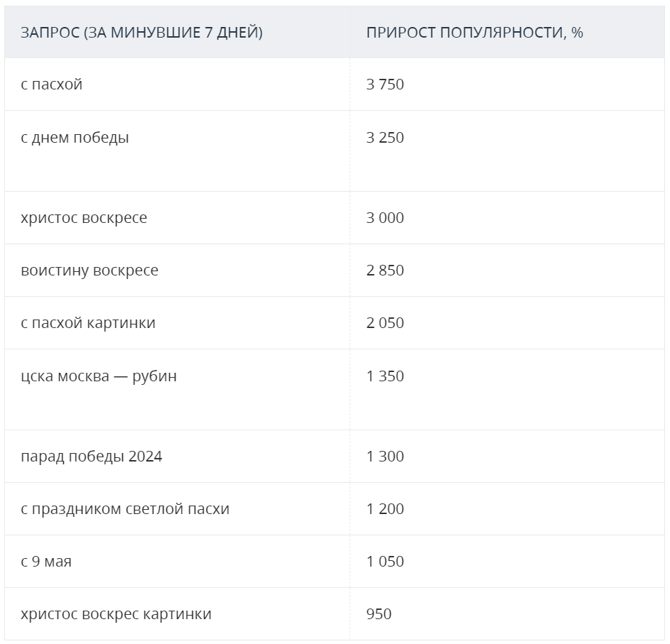Image resolution: width=670 pixels, height=644 pixels.
Task: Select the 'цска москва — рубин' query
Action: (98, 376)
